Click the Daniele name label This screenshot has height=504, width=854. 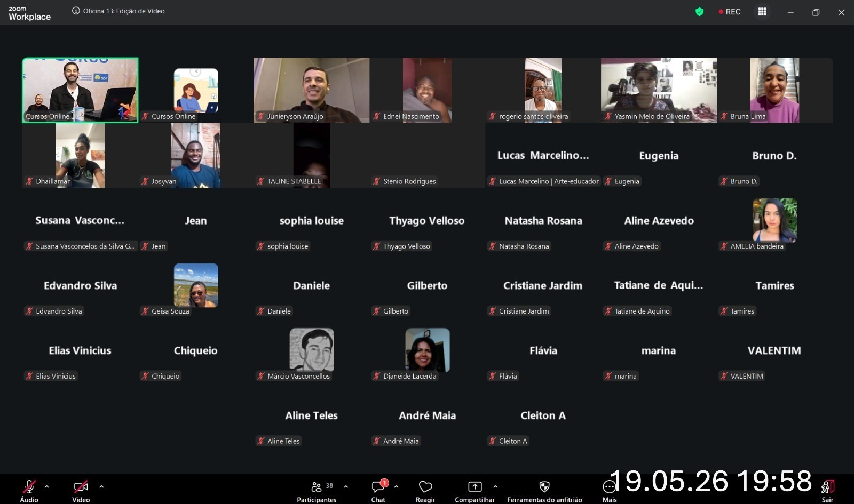[279, 311]
